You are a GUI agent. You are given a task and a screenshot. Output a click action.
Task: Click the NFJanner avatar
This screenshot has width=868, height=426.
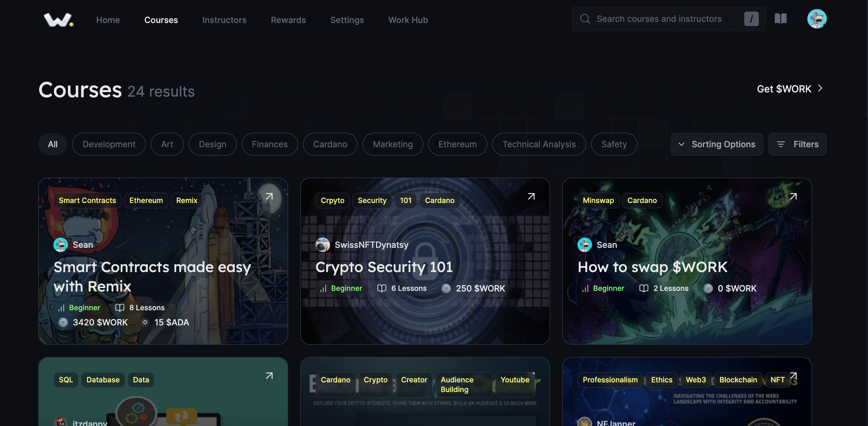click(585, 422)
